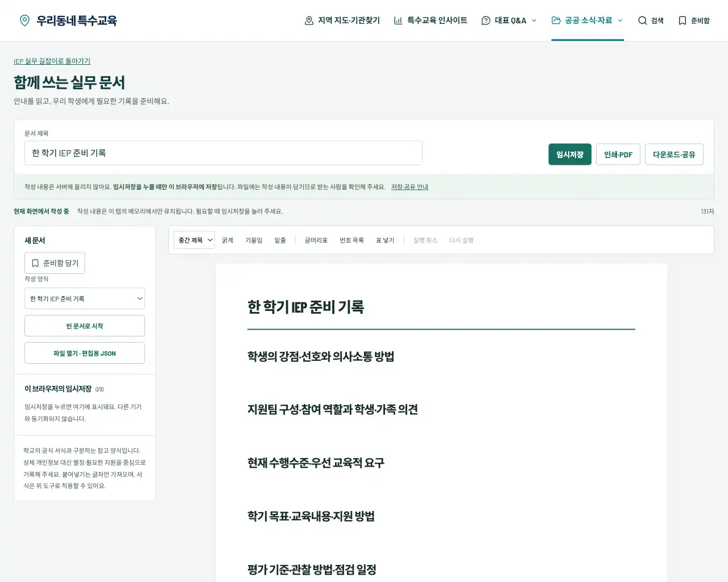
Task: Expand the 공공 소식·자료 menu chevron
Action: point(620,20)
